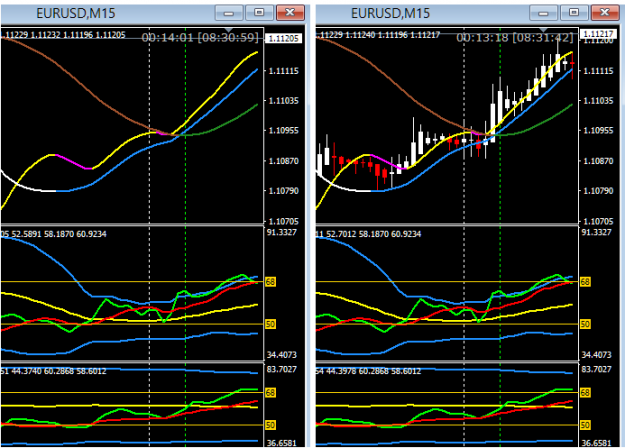Click indicator values starting 11 52.7012
Screen dimensions: 625x448
pos(368,234)
